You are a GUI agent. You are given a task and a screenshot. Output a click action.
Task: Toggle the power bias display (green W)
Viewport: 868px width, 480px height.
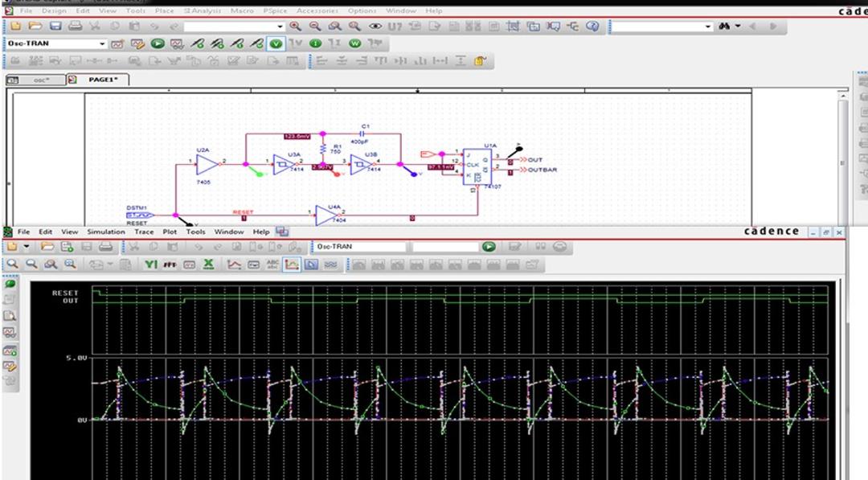point(355,43)
